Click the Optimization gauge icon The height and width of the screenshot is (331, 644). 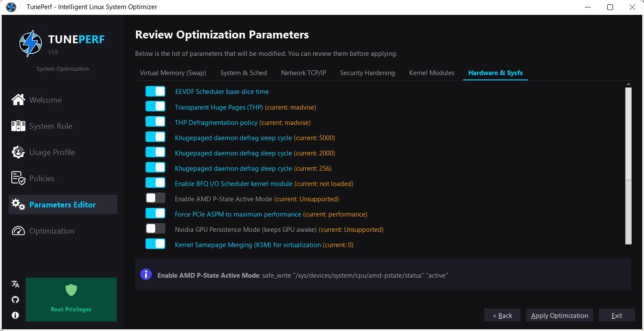[x=18, y=231]
